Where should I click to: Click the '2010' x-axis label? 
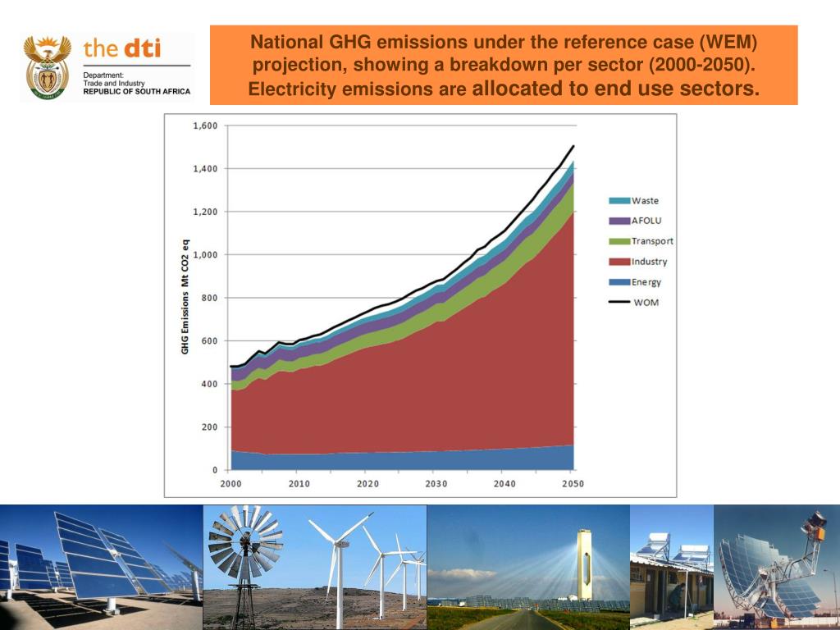(x=299, y=484)
